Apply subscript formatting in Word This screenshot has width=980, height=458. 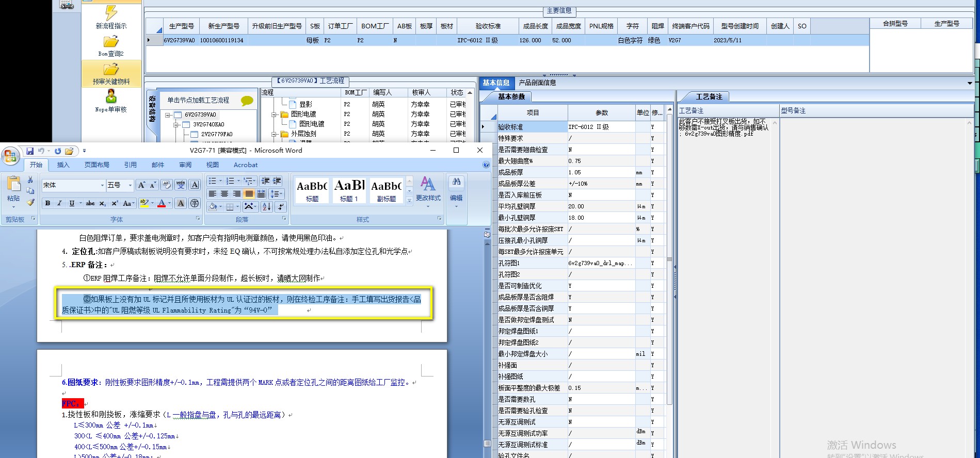click(103, 203)
